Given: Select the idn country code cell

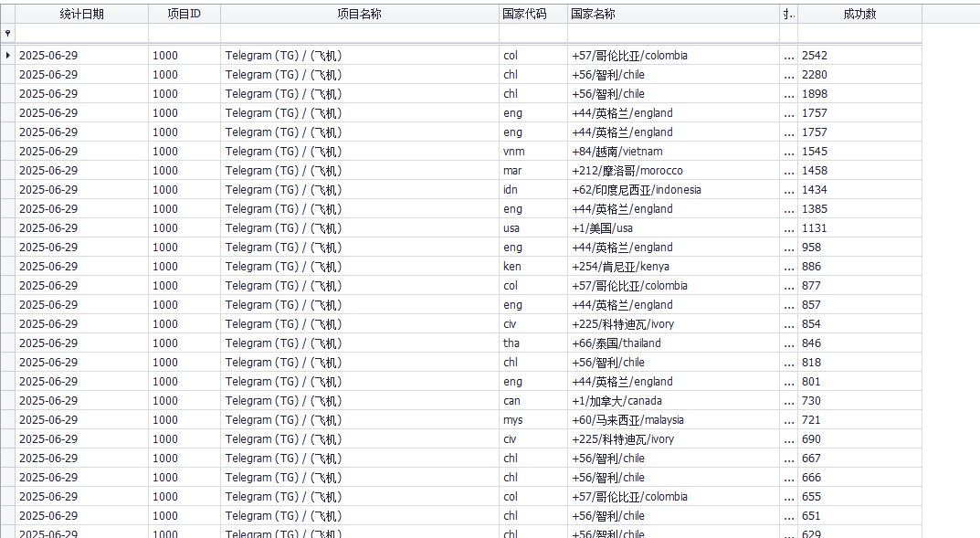Looking at the screenshot, I should coord(533,189).
